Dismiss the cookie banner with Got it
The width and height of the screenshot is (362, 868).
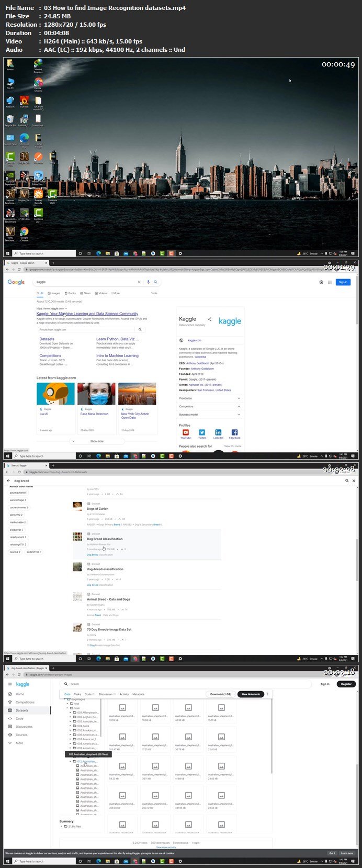point(332,853)
